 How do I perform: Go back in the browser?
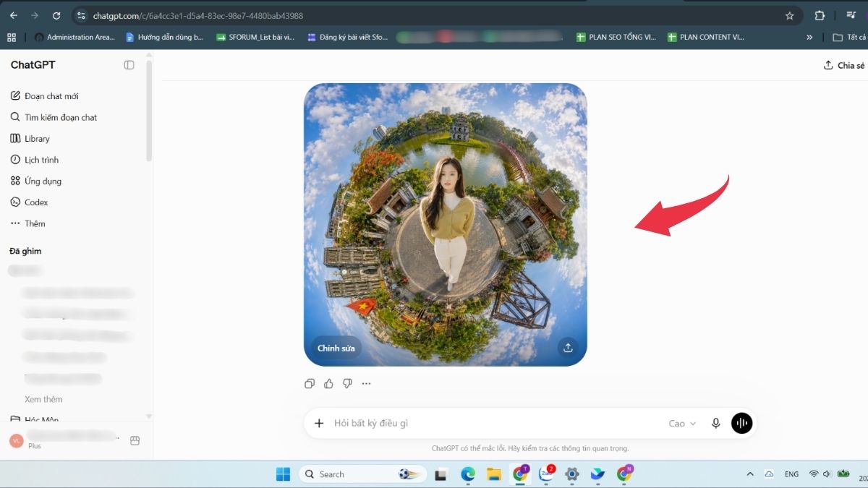coord(14,15)
